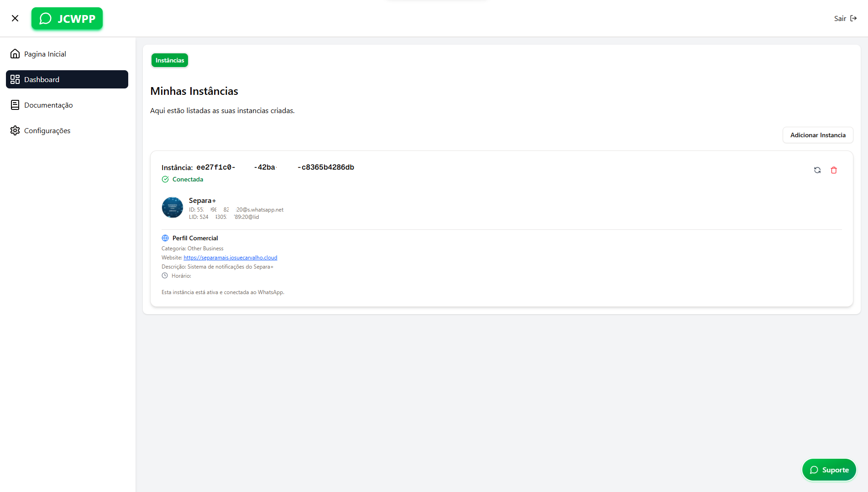Open Pagina Inicial from the sidebar

pyautogui.click(x=45, y=54)
